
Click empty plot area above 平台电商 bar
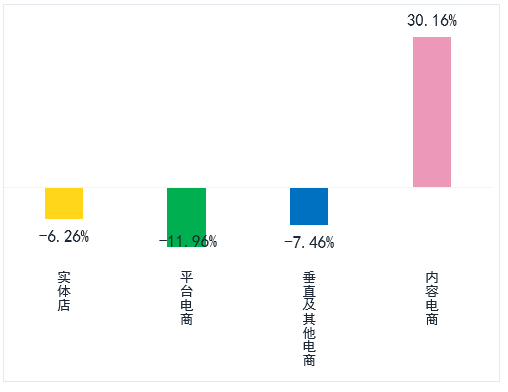coord(186,100)
